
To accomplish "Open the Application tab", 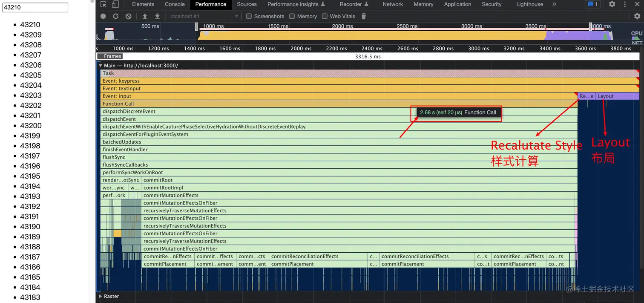I will [457, 4].
